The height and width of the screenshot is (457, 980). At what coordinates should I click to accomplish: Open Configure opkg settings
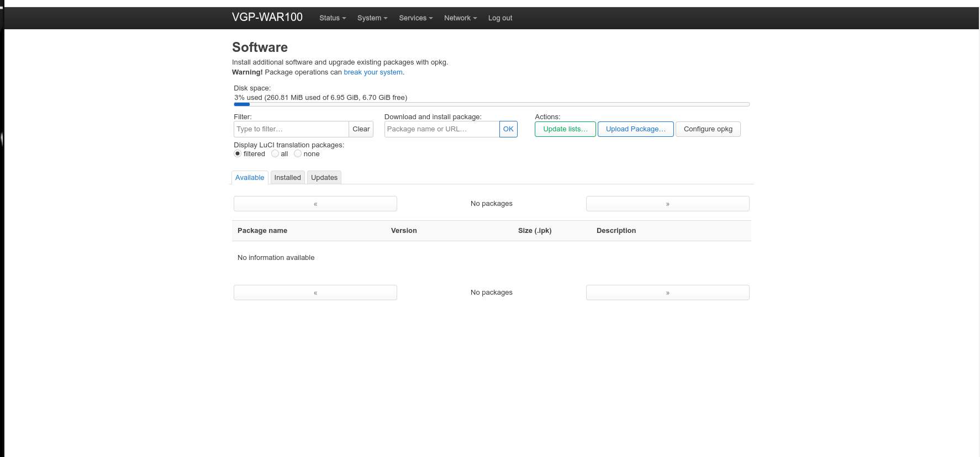click(708, 129)
